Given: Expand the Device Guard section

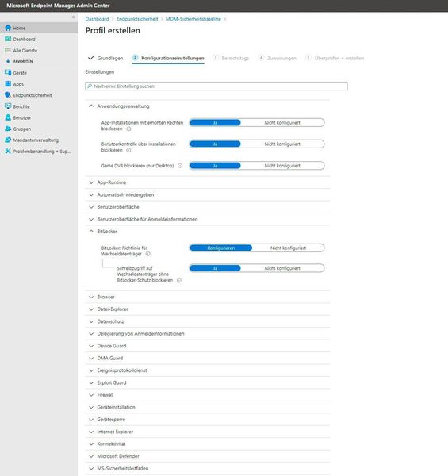Looking at the screenshot, I should (208, 346).
